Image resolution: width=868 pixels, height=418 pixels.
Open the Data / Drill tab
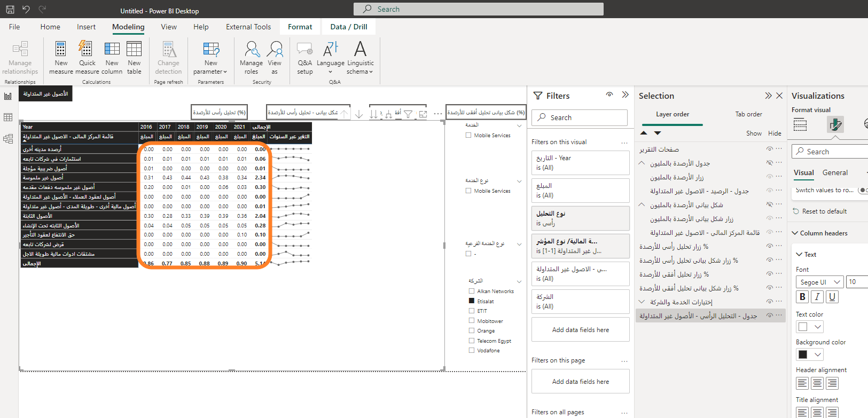349,27
